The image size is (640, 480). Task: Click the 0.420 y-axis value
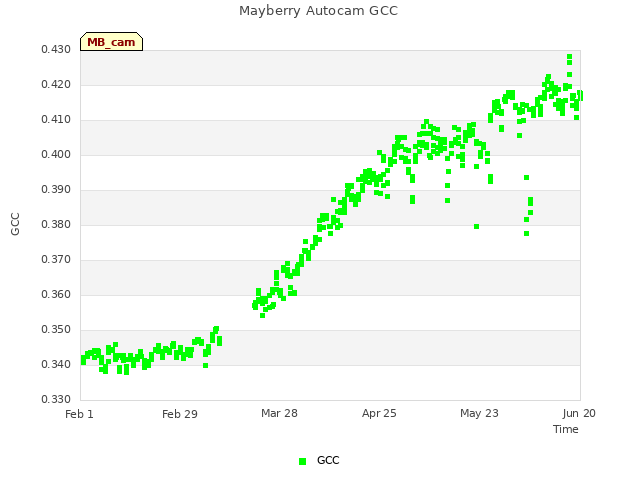(56, 84)
